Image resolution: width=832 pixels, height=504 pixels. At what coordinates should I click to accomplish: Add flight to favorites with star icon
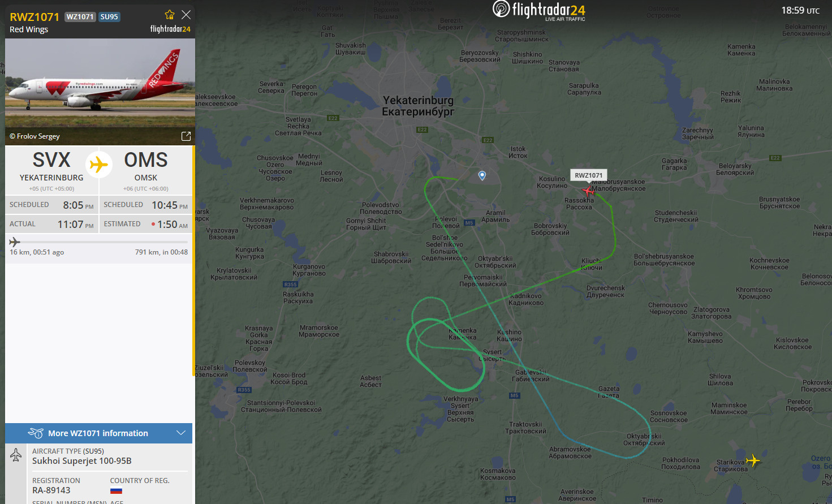click(169, 15)
